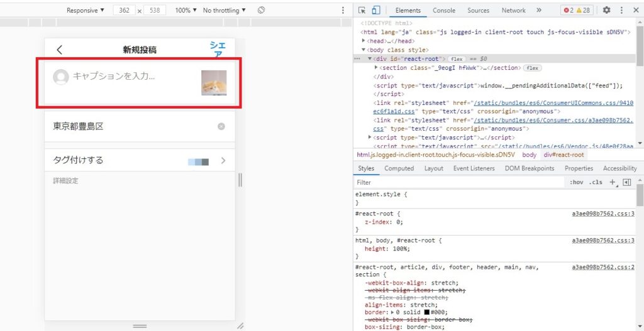
Task: Switch to the Elements tab
Action: coord(408,10)
